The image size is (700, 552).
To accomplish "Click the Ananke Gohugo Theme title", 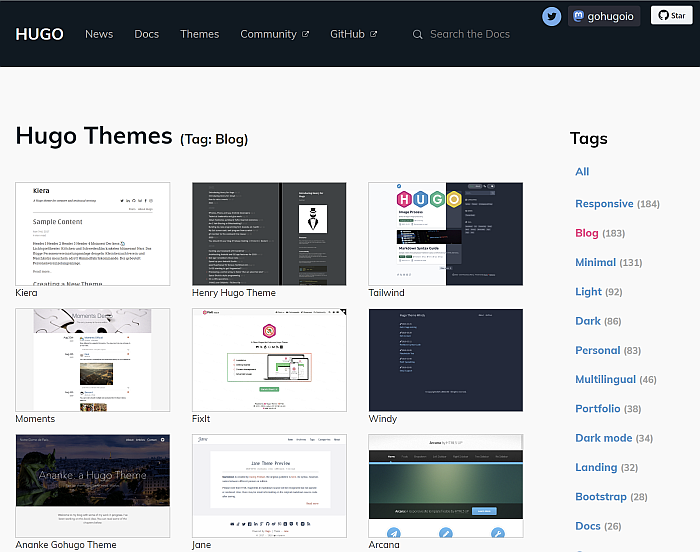I will [66, 545].
